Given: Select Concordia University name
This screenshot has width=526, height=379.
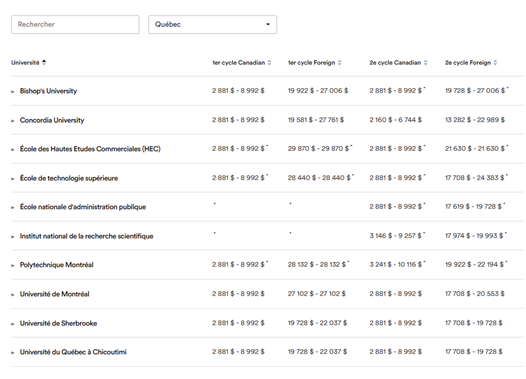Looking at the screenshot, I should pyautogui.click(x=52, y=120).
